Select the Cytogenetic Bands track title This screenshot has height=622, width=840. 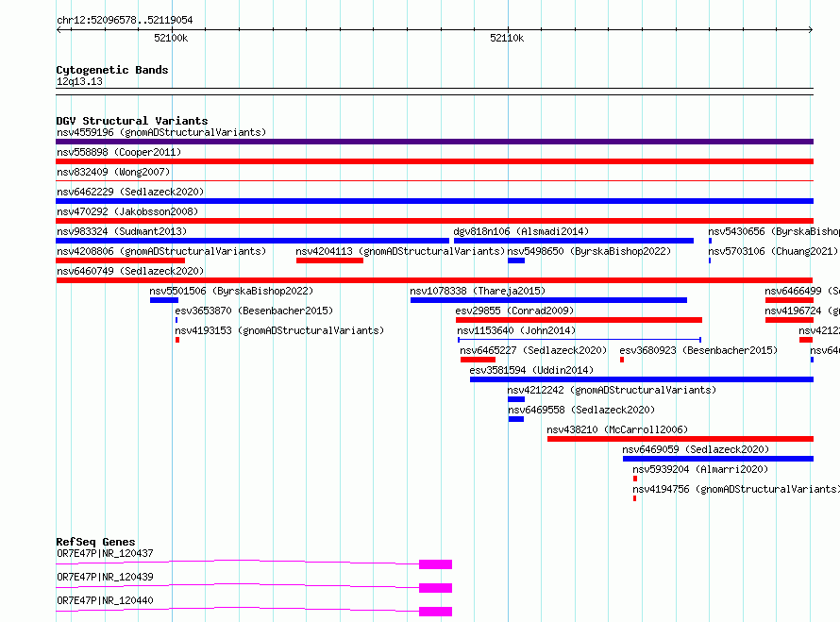point(112,70)
